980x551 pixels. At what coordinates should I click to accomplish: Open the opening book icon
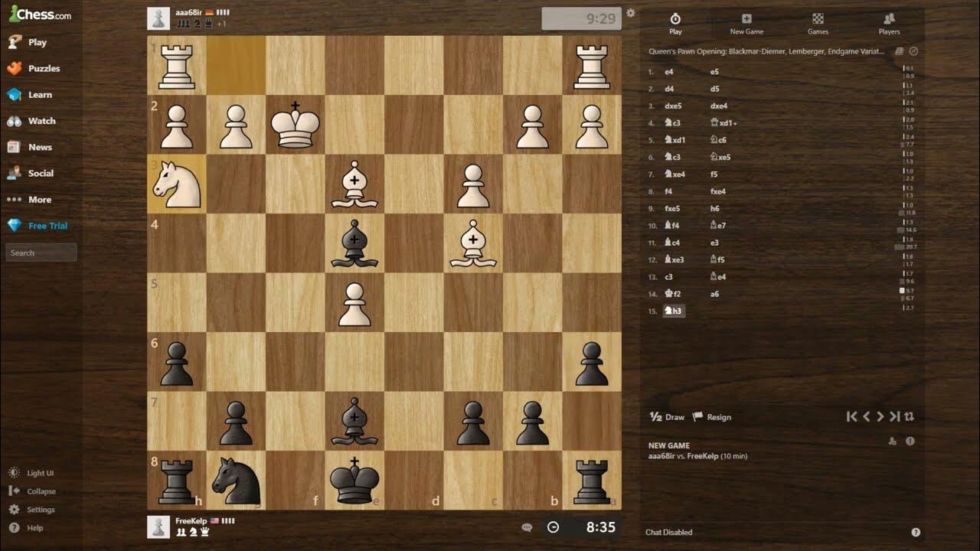click(x=900, y=51)
